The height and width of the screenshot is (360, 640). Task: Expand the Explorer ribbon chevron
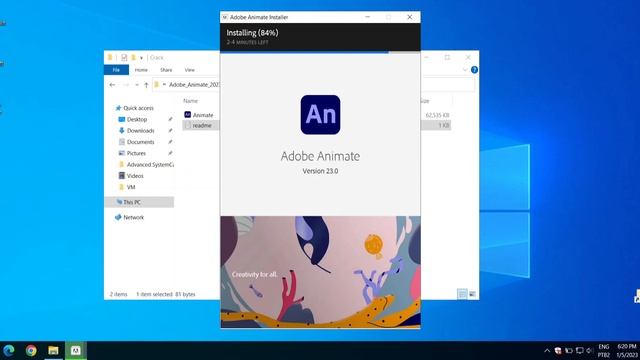[x=465, y=70]
